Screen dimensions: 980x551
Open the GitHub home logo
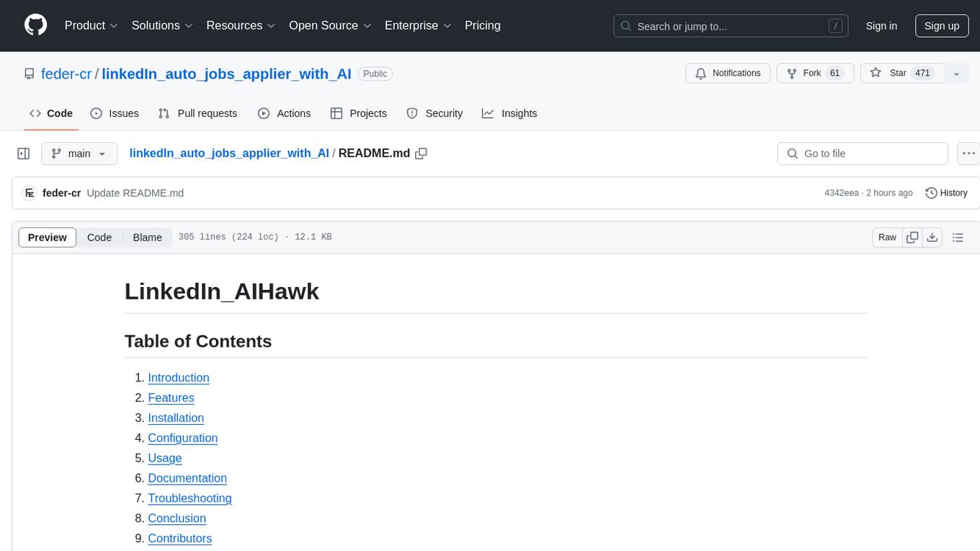click(x=35, y=25)
